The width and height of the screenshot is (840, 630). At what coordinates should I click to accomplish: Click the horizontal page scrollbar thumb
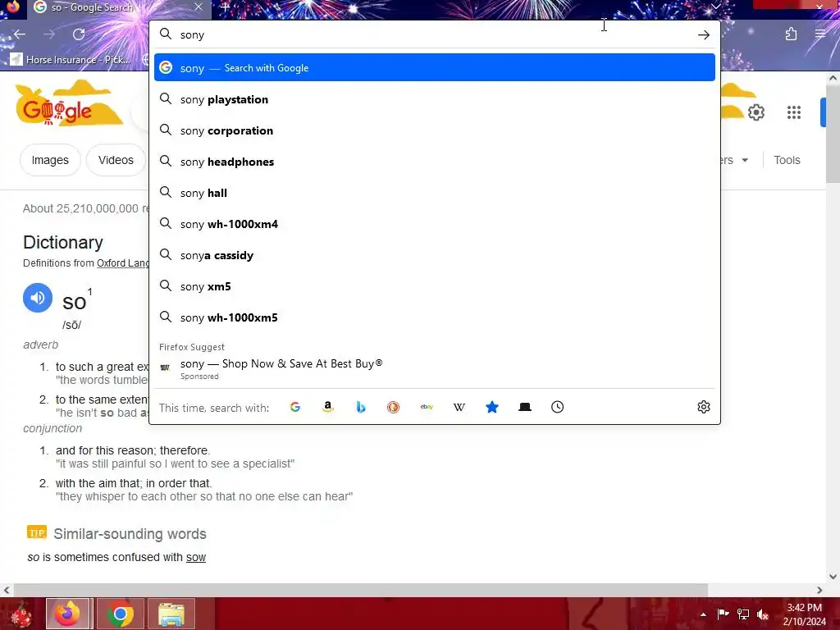[360, 590]
